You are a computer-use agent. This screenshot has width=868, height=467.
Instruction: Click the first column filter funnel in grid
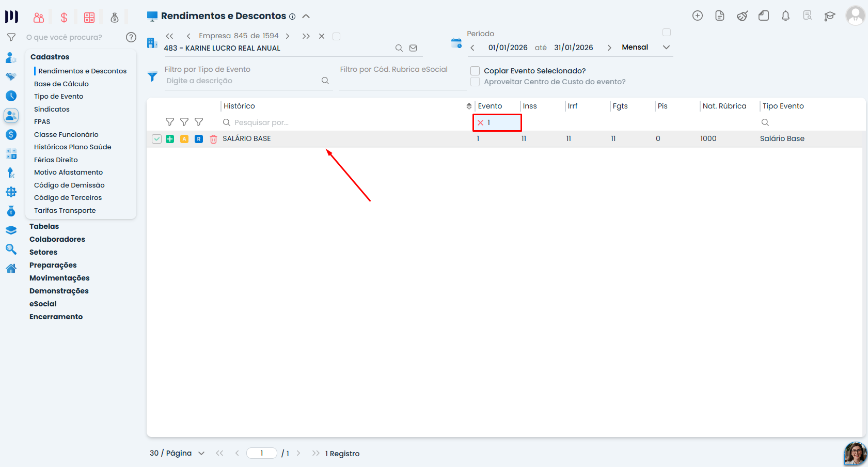[170, 122]
